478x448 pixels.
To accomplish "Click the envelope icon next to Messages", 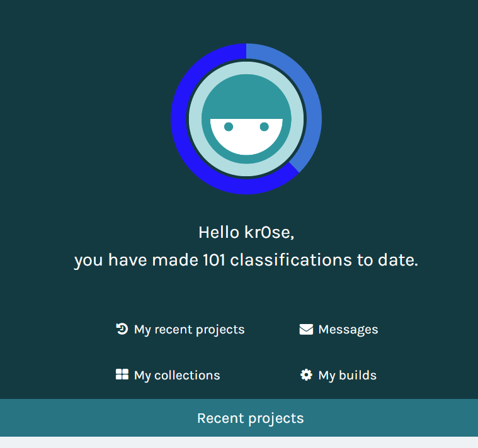I will coord(306,330).
